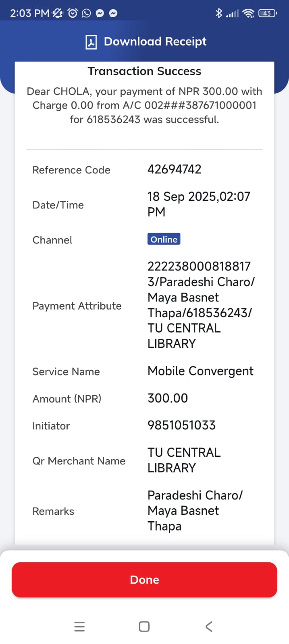Tap the initiator number 9851051033
The height and width of the screenshot is (644, 289).
tap(181, 425)
